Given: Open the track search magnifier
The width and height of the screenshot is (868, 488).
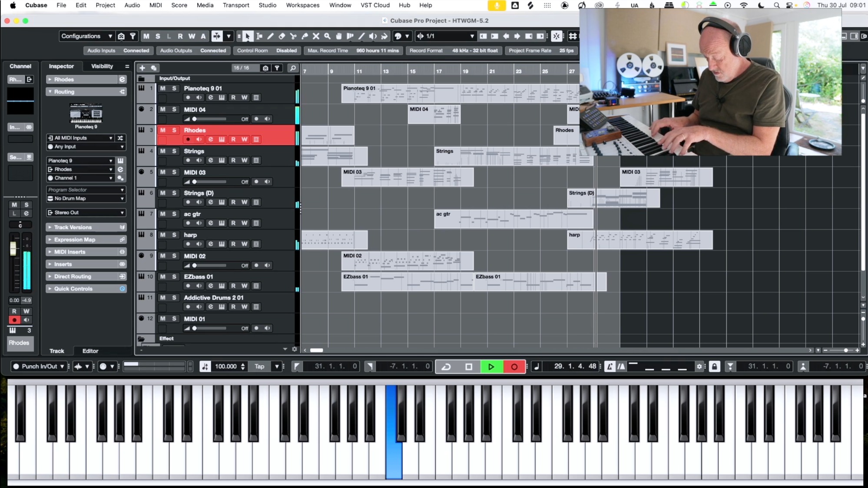Looking at the screenshot, I should tap(293, 68).
